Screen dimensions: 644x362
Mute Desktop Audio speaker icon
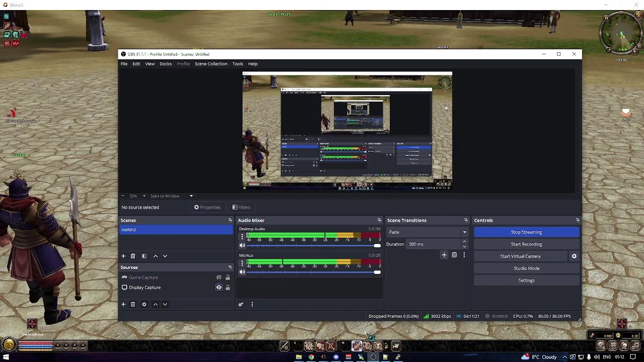click(x=242, y=245)
